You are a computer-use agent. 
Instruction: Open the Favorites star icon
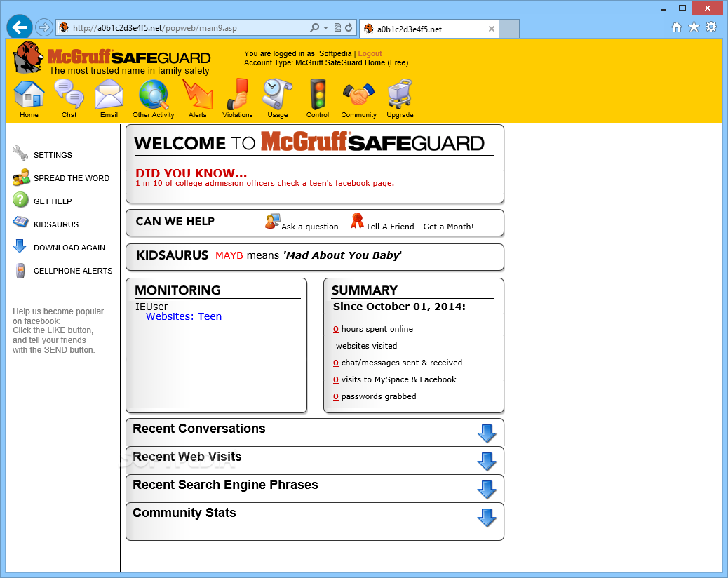tap(694, 27)
